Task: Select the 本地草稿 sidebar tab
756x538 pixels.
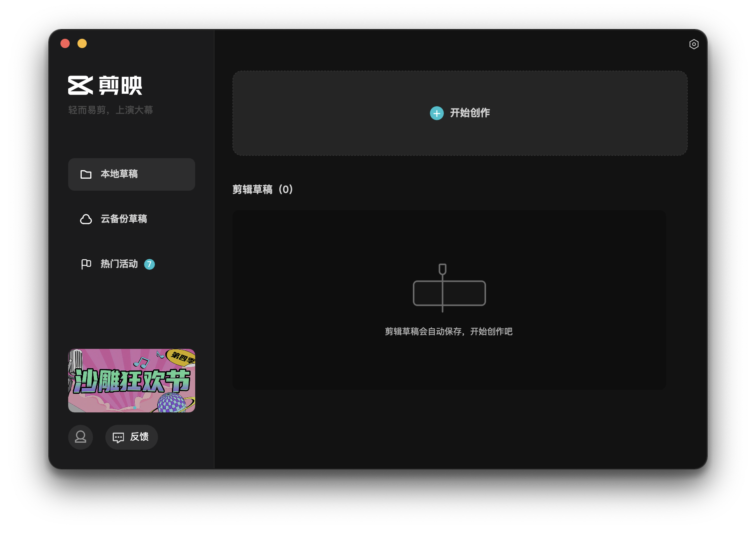Action: click(x=132, y=174)
